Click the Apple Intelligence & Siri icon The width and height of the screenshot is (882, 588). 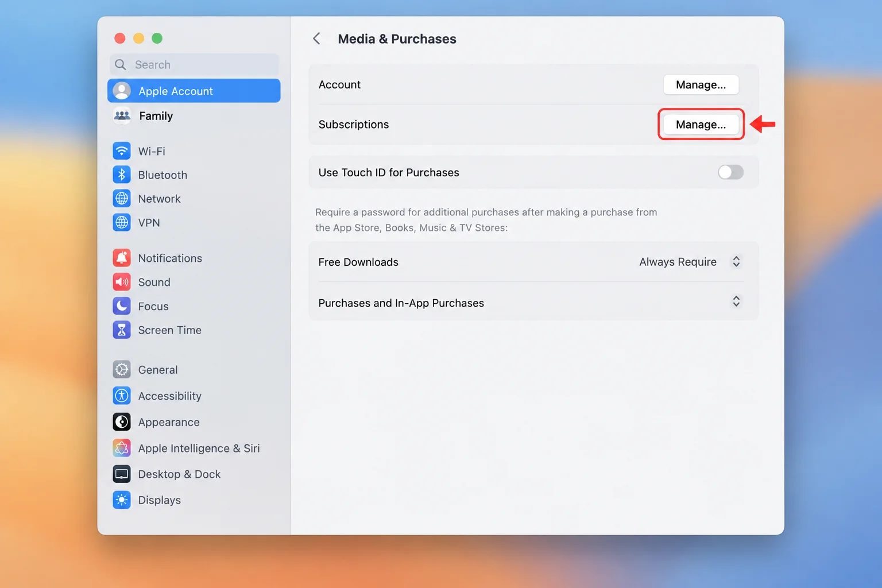(x=122, y=448)
